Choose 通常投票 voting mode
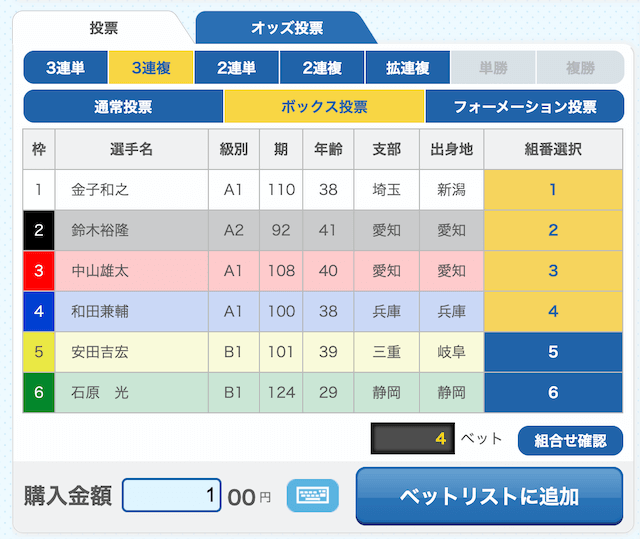 123,106
